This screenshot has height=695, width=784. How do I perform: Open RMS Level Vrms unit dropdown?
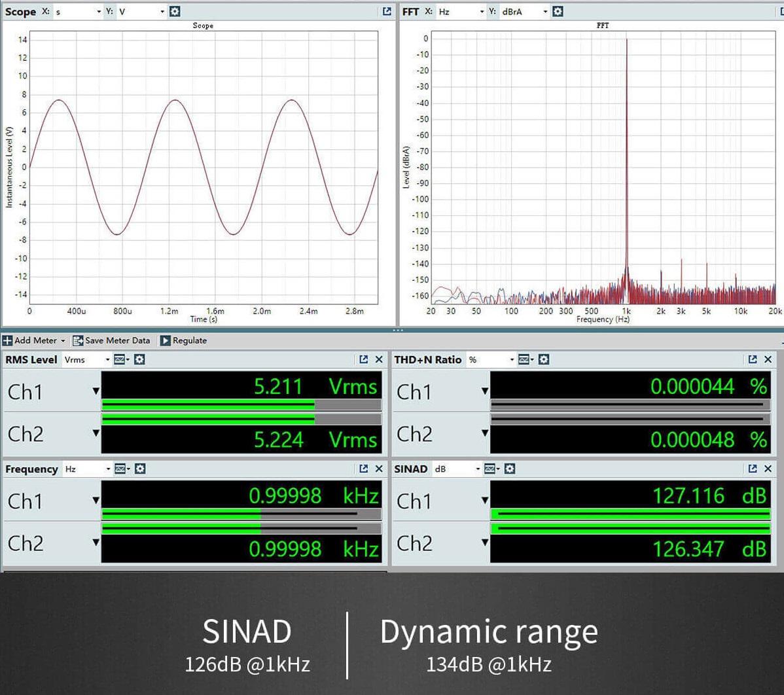107,359
